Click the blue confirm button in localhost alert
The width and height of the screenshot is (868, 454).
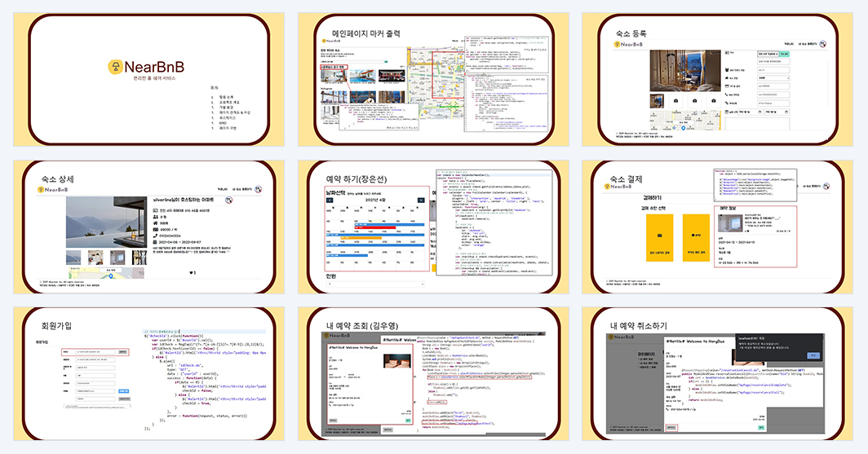pos(813,355)
